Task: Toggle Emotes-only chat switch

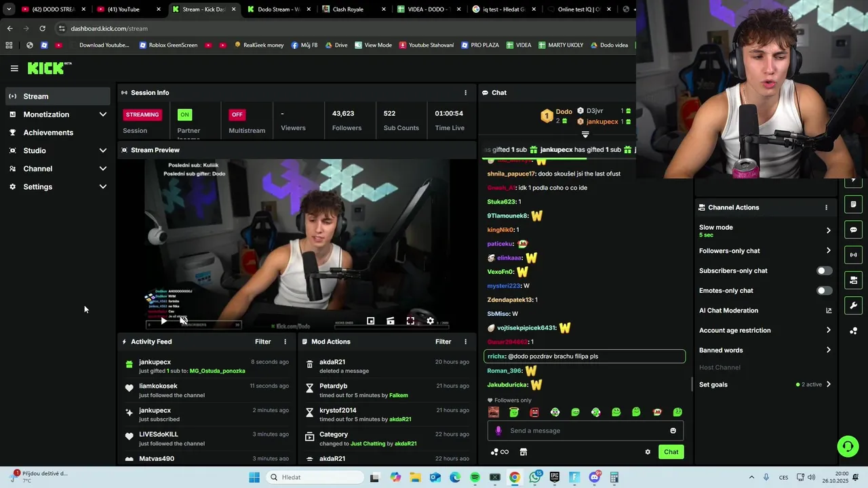Action: coord(824,291)
